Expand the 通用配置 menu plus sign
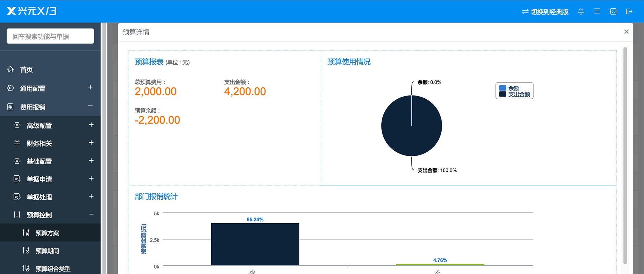Screen dimensions: 644x274 (x=90, y=87)
